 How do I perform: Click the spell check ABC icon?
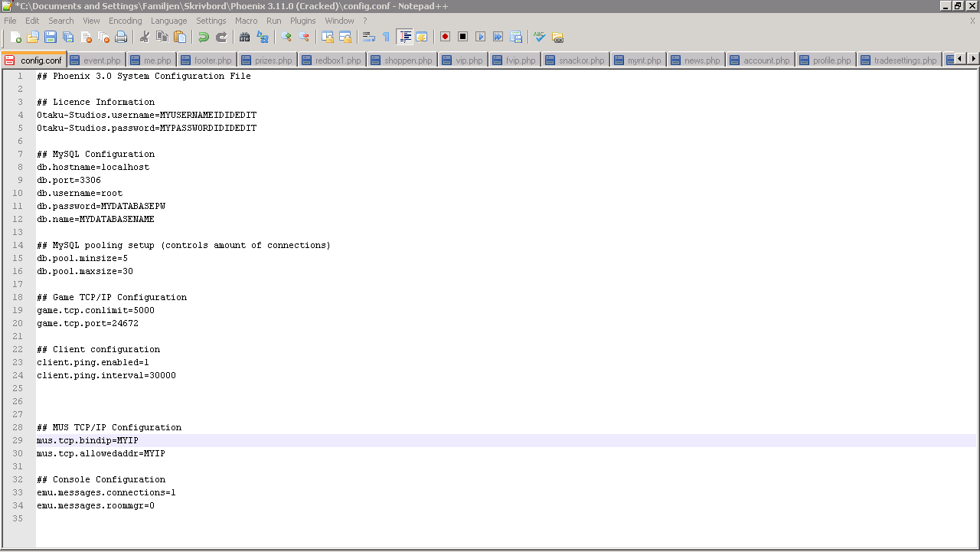point(539,37)
